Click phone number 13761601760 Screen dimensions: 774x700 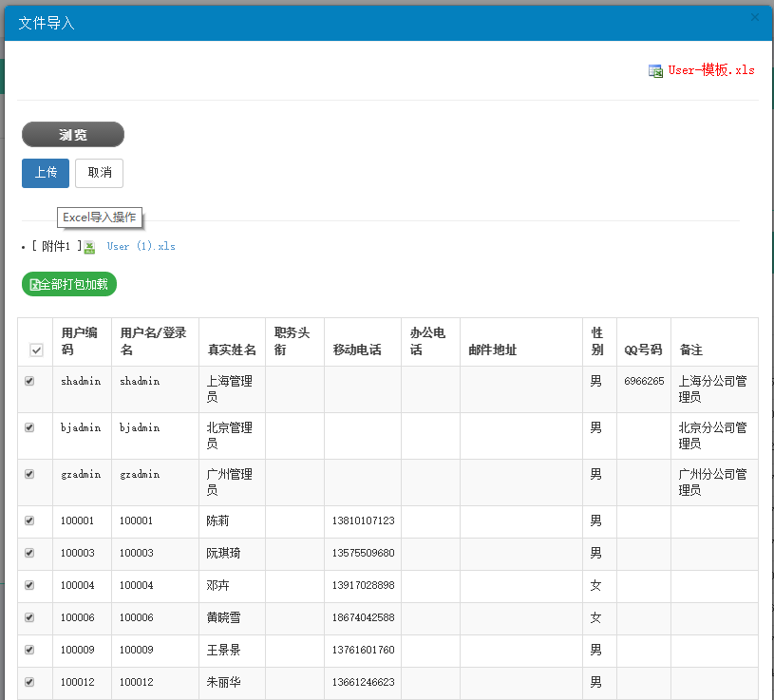[364, 649]
